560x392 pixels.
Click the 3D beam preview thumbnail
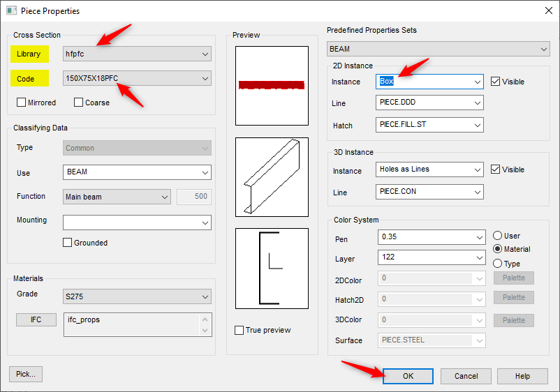[272, 176]
